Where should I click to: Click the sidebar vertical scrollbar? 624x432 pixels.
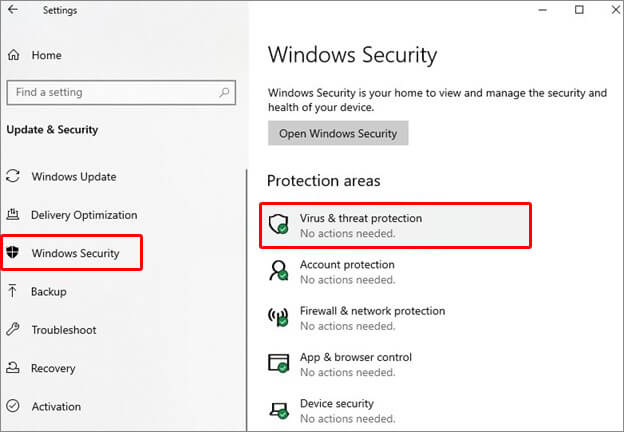click(x=246, y=300)
